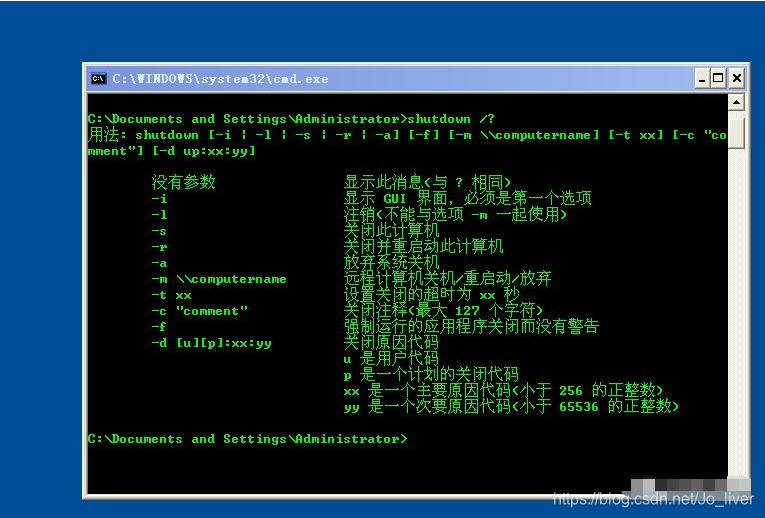Screen dimensions: 765x518
Task: Click the -r option text
Action: (159, 247)
